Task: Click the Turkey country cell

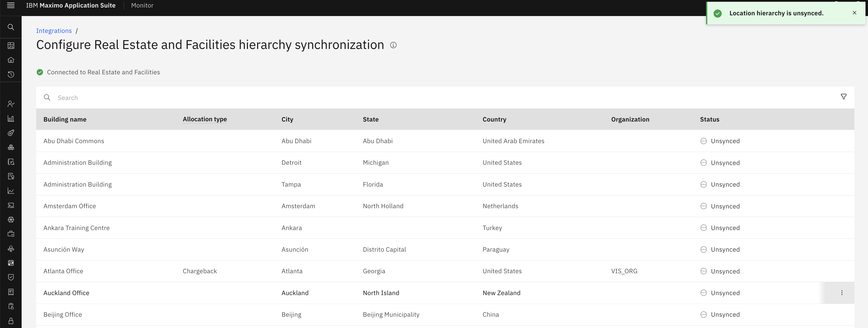Action: (492, 228)
